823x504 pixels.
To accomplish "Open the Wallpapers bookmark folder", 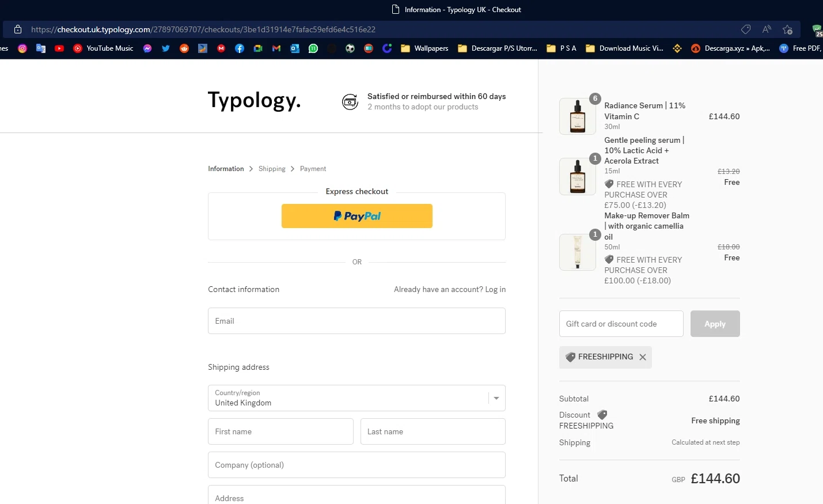I will [x=424, y=48].
